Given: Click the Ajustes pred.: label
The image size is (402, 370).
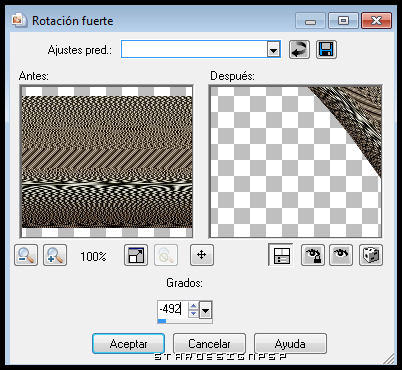Looking at the screenshot, I should point(80,50).
